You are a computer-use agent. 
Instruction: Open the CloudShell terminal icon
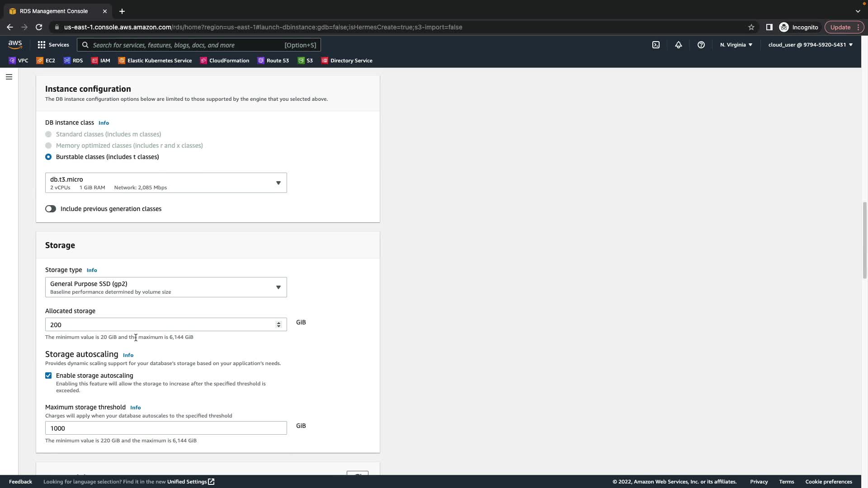(x=656, y=45)
